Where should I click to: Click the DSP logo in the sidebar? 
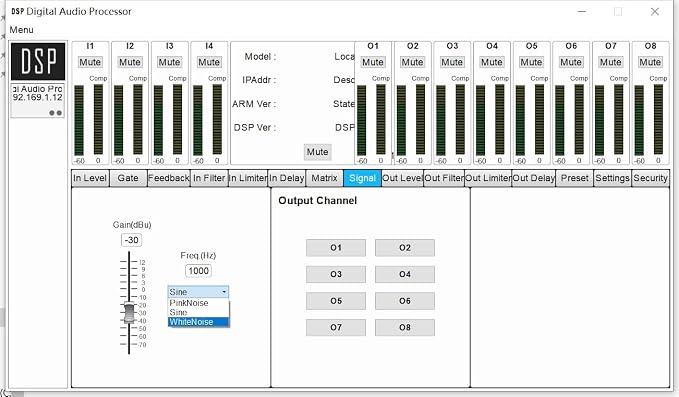(x=38, y=61)
